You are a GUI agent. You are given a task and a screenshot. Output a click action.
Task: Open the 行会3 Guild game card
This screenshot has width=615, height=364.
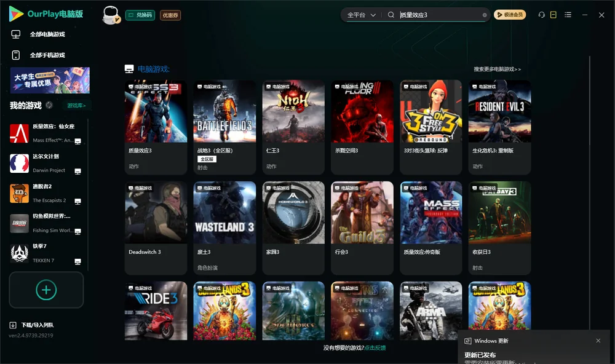tap(362, 228)
